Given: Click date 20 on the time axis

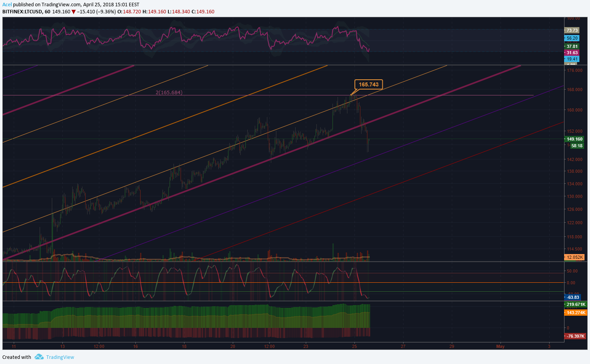Looking at the screenshot, I should click(x=233, y=346).
